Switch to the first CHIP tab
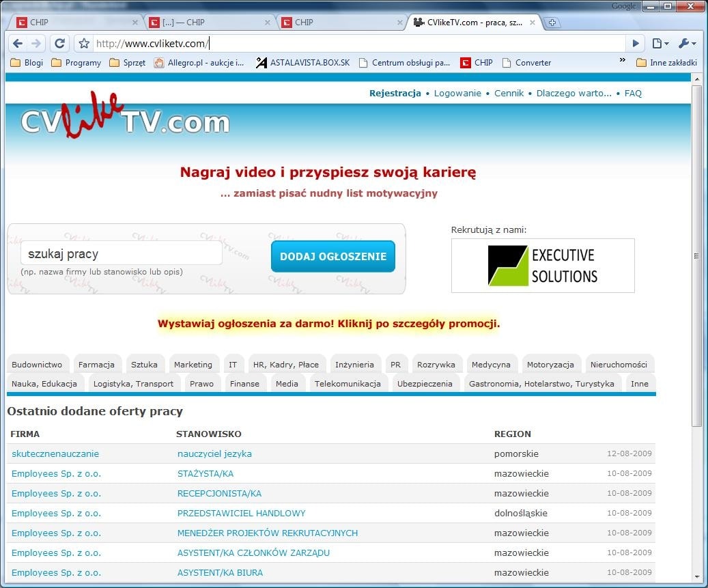 pyautogui.click(x=74, y=22)
